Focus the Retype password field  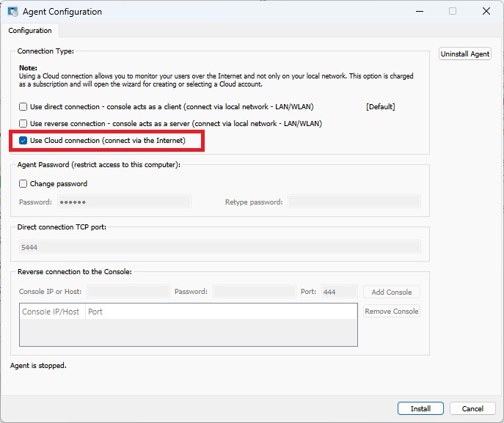click(354, 202)
